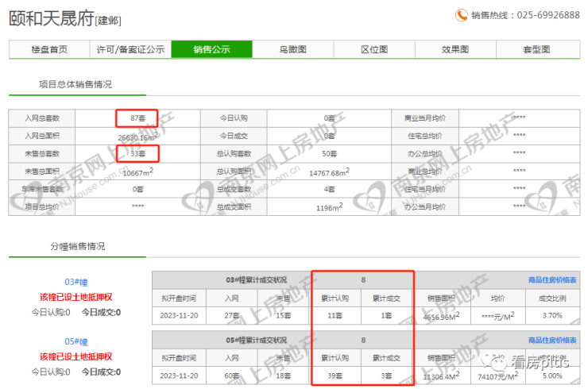Screen dimensions: 588x389
Task: Click the 03#幢累计成交状况 table header
Action: 256,280
